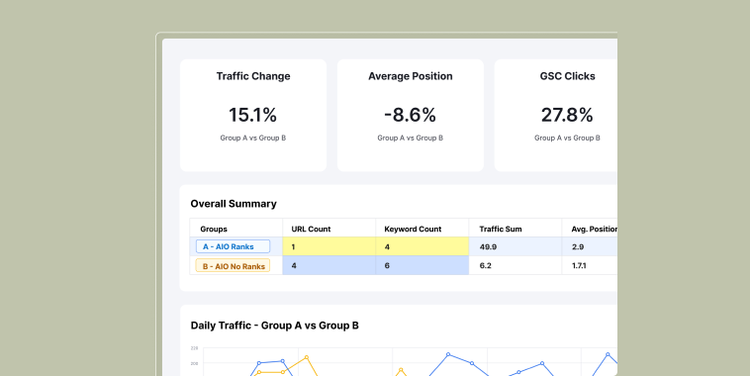Click the Traffic Sum column header

point(500,229)
